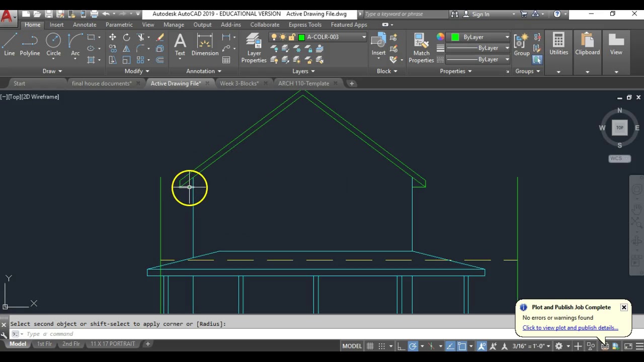Open the Insert ribbon tab
The image size is (644, 362).
pos(56,25)
